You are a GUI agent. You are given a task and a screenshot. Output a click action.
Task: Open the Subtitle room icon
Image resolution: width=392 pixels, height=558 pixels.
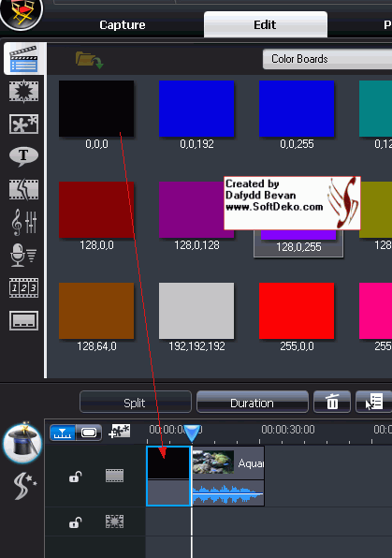(23, 320)
